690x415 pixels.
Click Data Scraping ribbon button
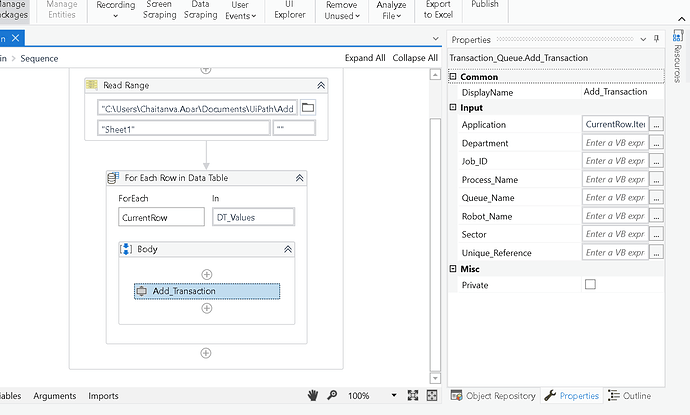pyautogui.click(x=200, y=10)
